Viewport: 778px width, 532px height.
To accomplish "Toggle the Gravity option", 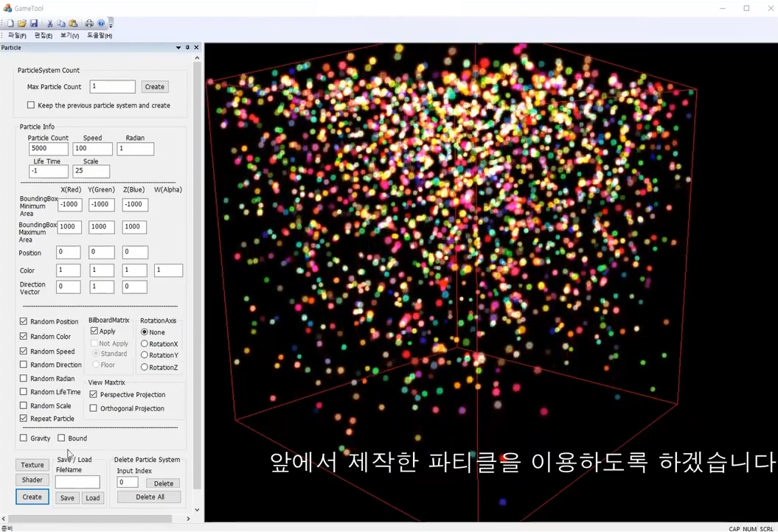I will [x=23, y=438].
